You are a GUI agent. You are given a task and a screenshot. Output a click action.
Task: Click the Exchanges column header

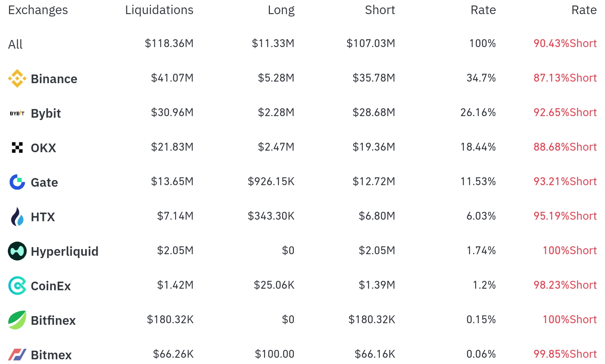click(x=38, y=10)
